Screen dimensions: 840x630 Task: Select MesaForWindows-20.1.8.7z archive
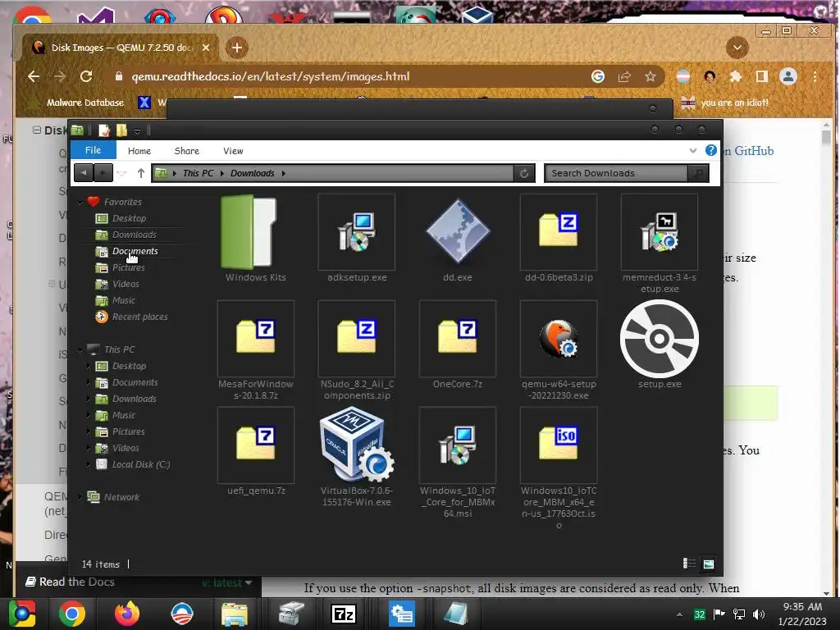(256, 350)
